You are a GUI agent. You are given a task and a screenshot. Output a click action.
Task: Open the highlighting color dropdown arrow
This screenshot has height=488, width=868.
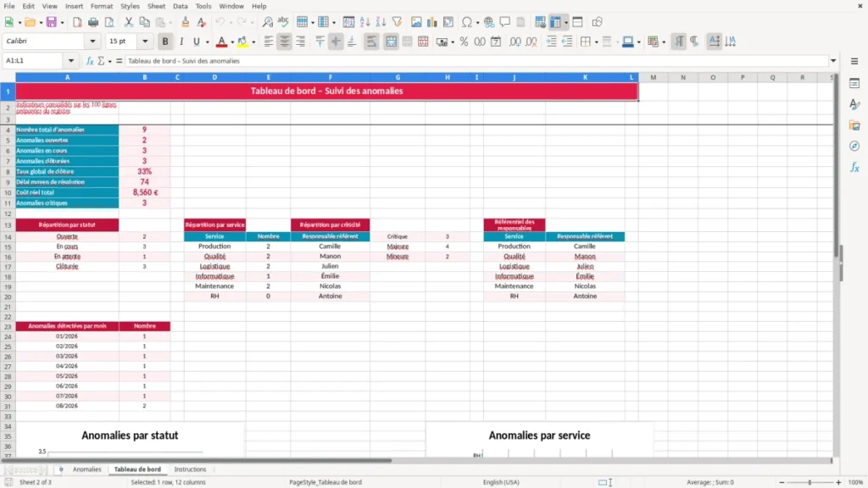point(253,42)
